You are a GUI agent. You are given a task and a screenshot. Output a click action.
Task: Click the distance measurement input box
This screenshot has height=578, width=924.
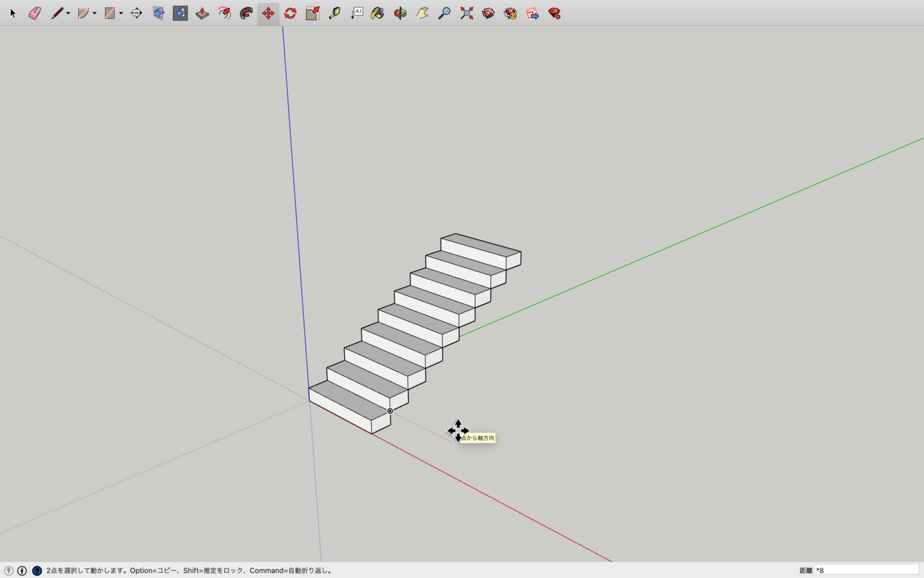866,570
